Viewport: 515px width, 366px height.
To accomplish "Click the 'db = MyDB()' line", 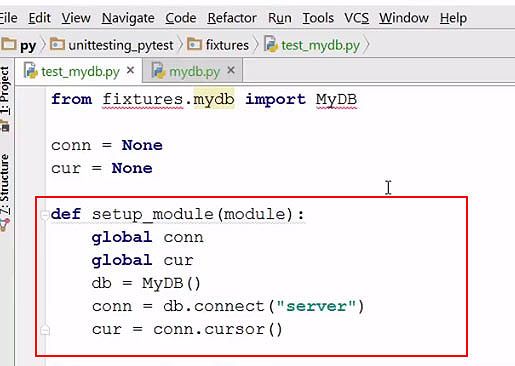I will click(x=146, y=284).
